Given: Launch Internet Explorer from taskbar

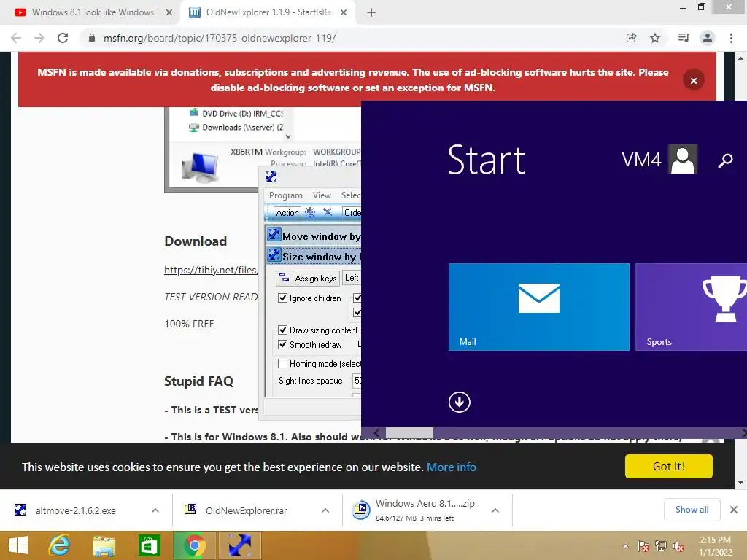Looking at the screenshot, I should pos(60,545).
